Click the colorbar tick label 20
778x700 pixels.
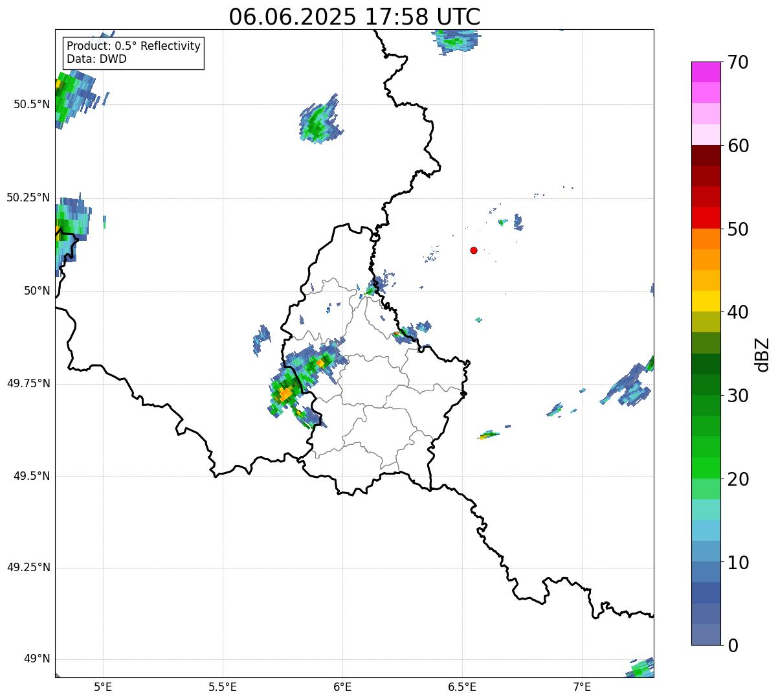[x=738, y=479]
